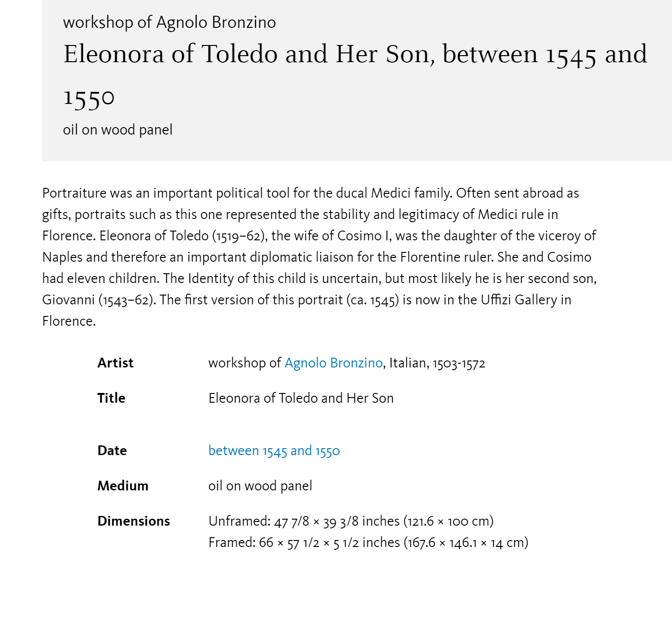Click the 'Dimensions' field label
The width and height of the screenshot is (672, 624).
(x=134, y=521)
